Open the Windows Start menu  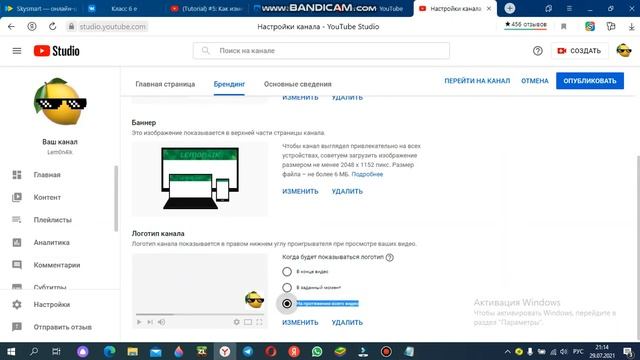click(x=11, y=351)
